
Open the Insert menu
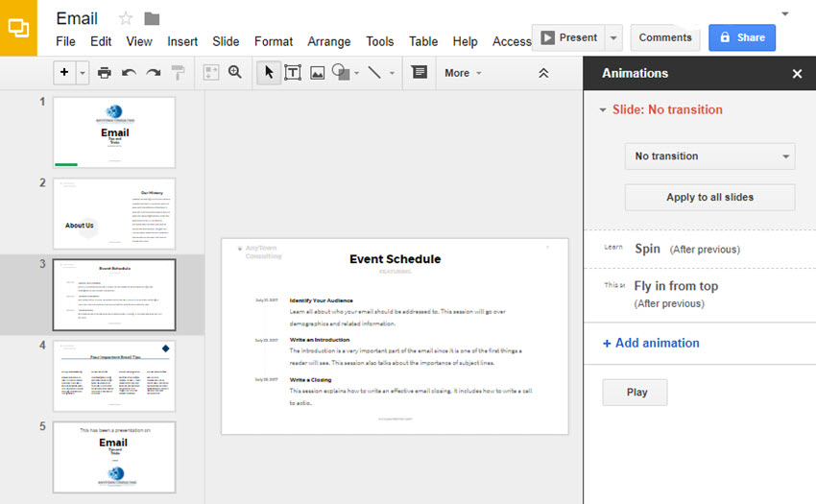(x=182, y=41)
